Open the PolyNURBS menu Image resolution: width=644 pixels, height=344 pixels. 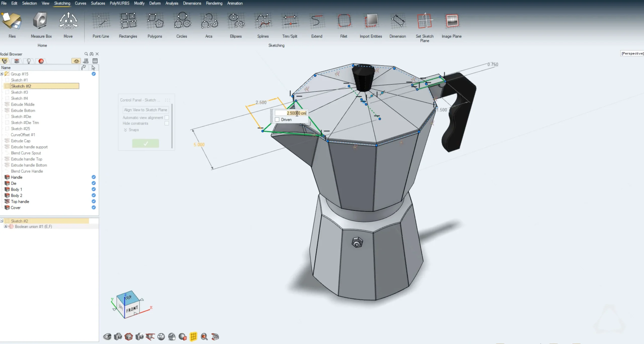119,3
